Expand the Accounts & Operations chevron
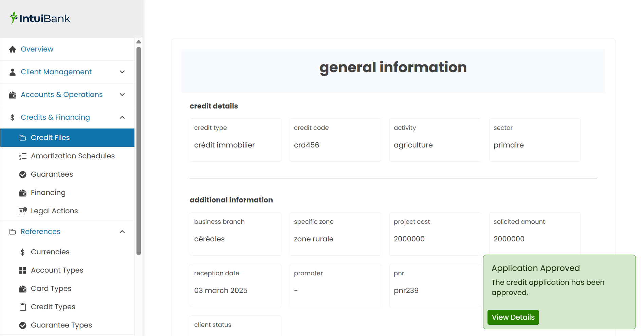644x336 pixels. [x=123, y=95]
